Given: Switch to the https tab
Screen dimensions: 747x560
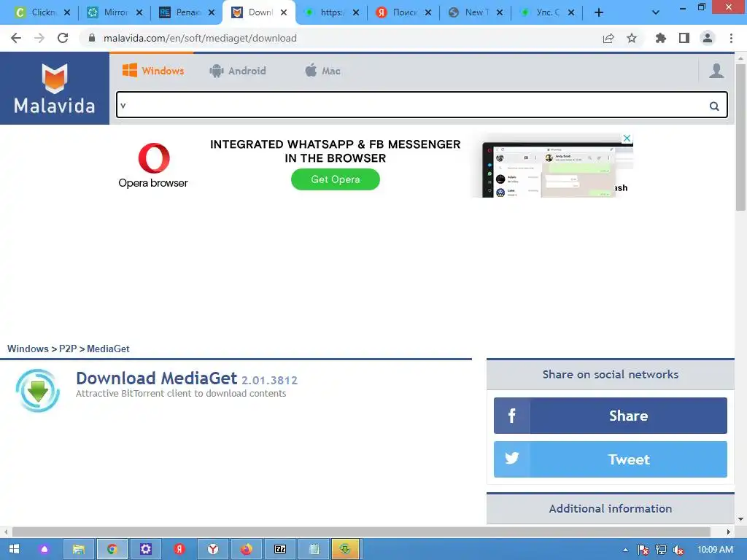Looking at the screenshot, I should 331,12.
